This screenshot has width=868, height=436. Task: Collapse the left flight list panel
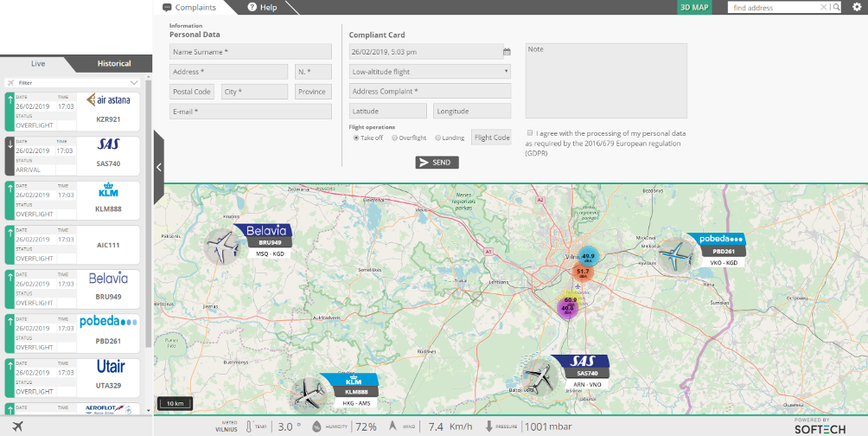pyautogui.click(x=159, y=168)
